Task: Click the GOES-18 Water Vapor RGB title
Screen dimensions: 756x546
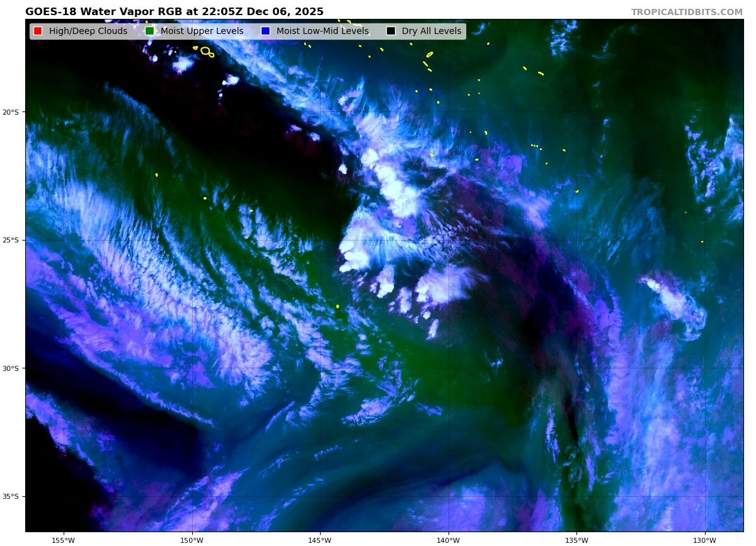Action: [175, 12]
